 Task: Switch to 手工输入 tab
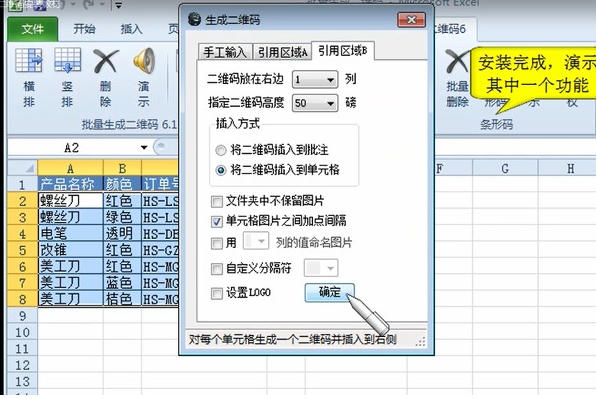225,52
